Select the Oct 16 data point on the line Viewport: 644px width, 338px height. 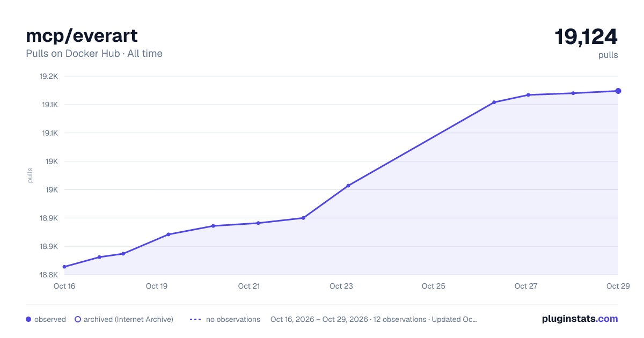(x=64, y=267)
